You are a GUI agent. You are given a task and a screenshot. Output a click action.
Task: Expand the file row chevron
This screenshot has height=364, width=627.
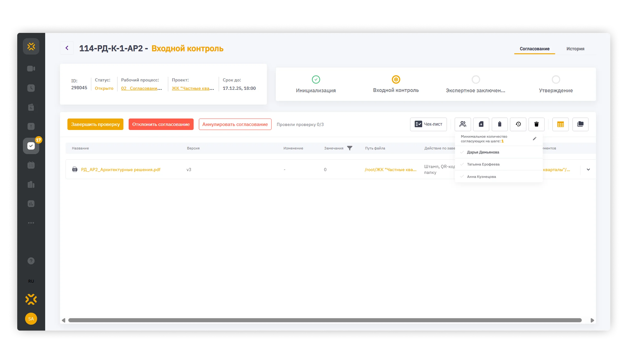click(x=588, y=169)
